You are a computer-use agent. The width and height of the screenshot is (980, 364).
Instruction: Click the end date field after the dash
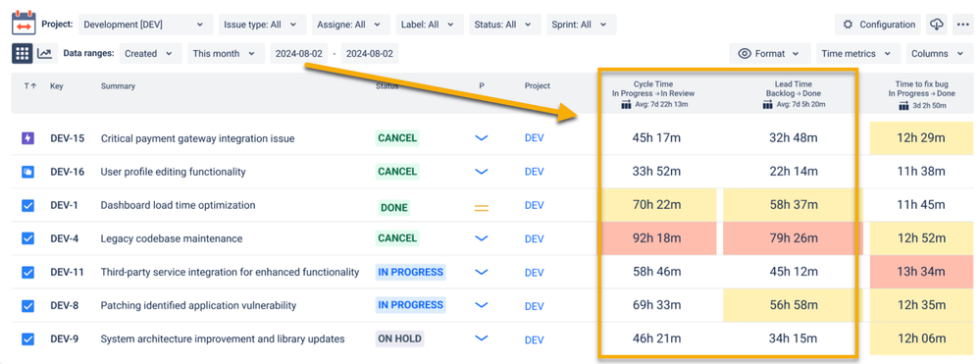click(x=370, y=54)
